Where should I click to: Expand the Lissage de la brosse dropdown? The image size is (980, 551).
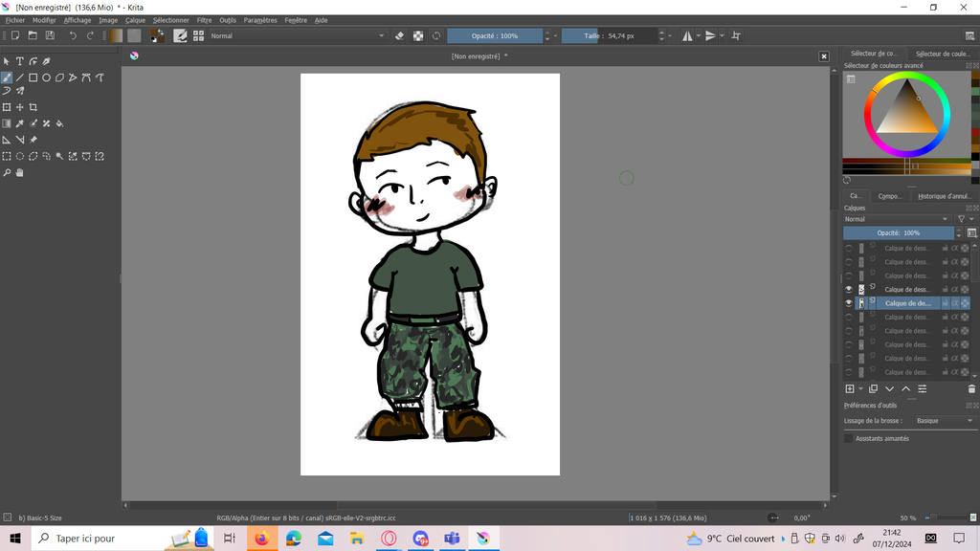(x=943, y=421)
